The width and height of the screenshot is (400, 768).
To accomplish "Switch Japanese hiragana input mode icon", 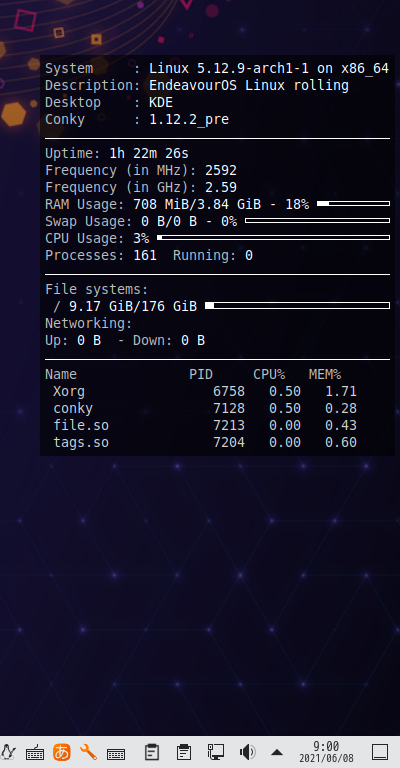I will click(x=62, y=752).
